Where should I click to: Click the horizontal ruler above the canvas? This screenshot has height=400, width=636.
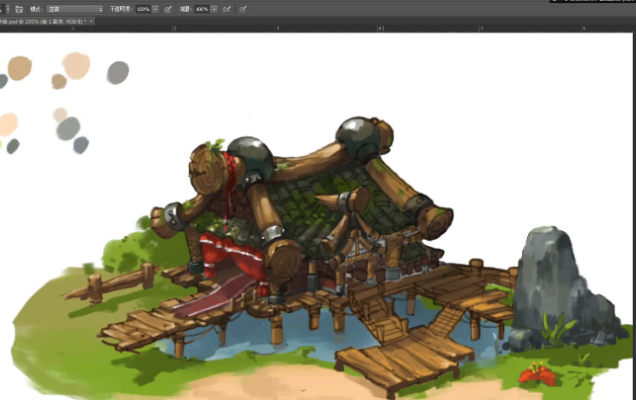click(x=300, y=28)
